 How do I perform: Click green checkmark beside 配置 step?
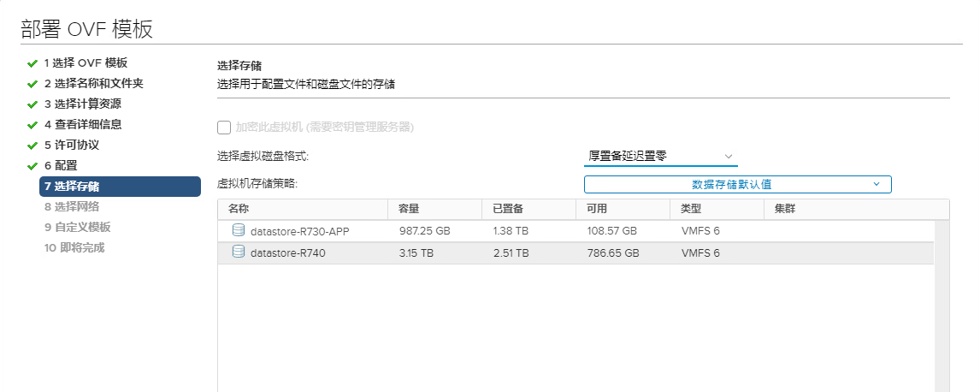pos(32,167)
